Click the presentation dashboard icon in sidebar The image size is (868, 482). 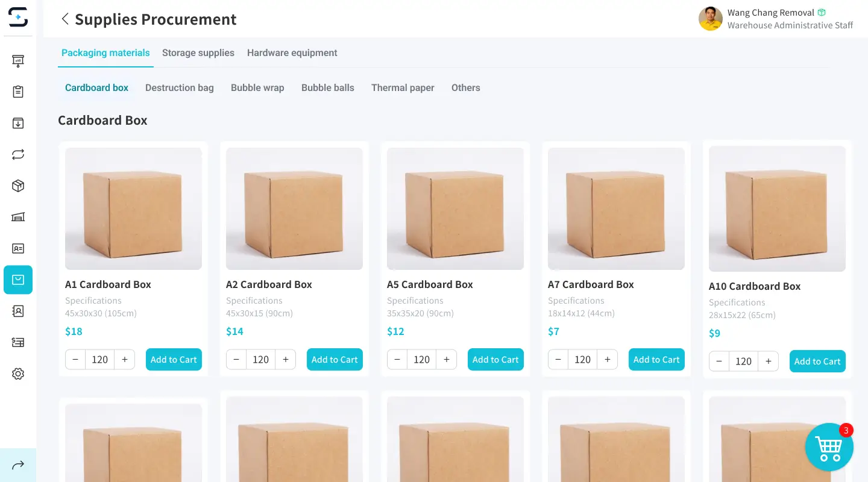pyautogui.click(x=18, y=60)
